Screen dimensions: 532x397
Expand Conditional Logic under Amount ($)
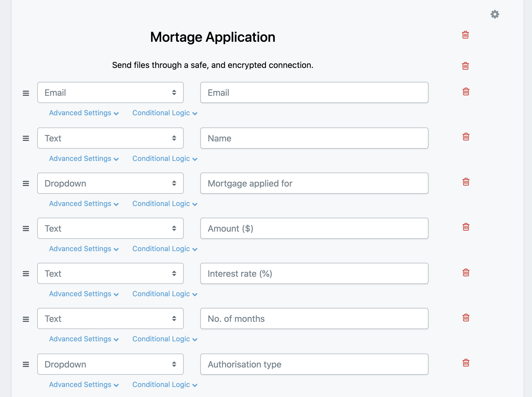(165, 249)
